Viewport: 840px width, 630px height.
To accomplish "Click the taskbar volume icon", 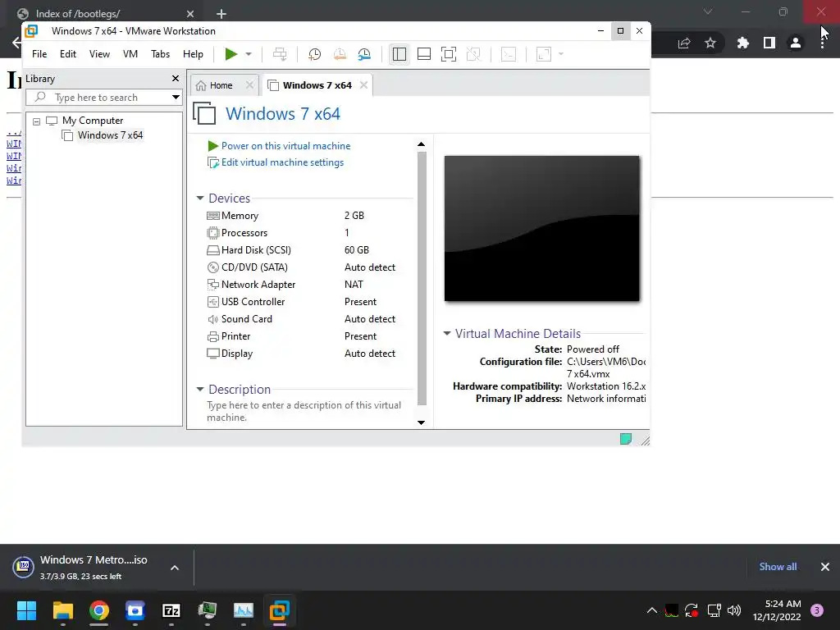I will point(734,610).
